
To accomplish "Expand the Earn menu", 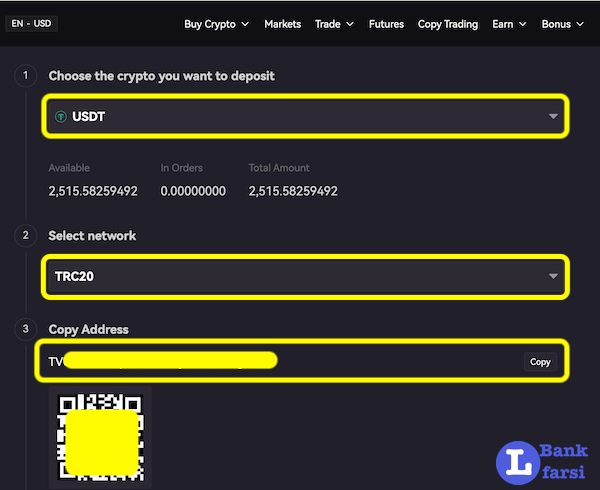I will [x=509, y=24].
